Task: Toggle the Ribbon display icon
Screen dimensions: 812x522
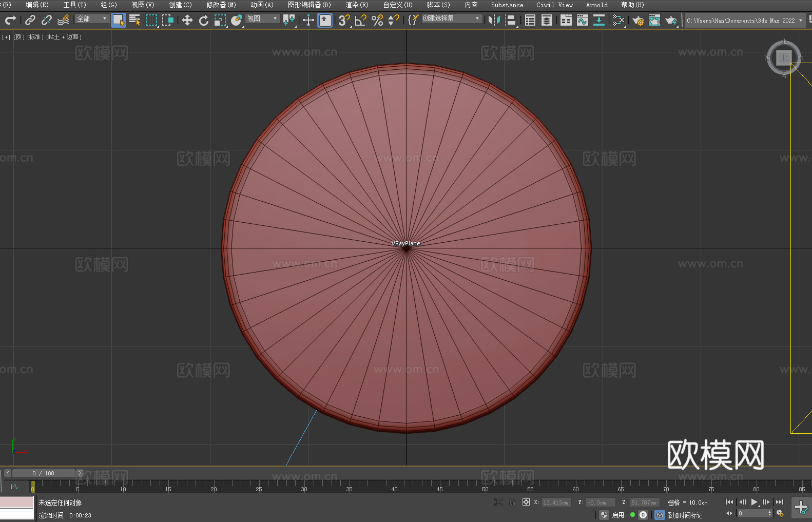Action: click(566, 20)
